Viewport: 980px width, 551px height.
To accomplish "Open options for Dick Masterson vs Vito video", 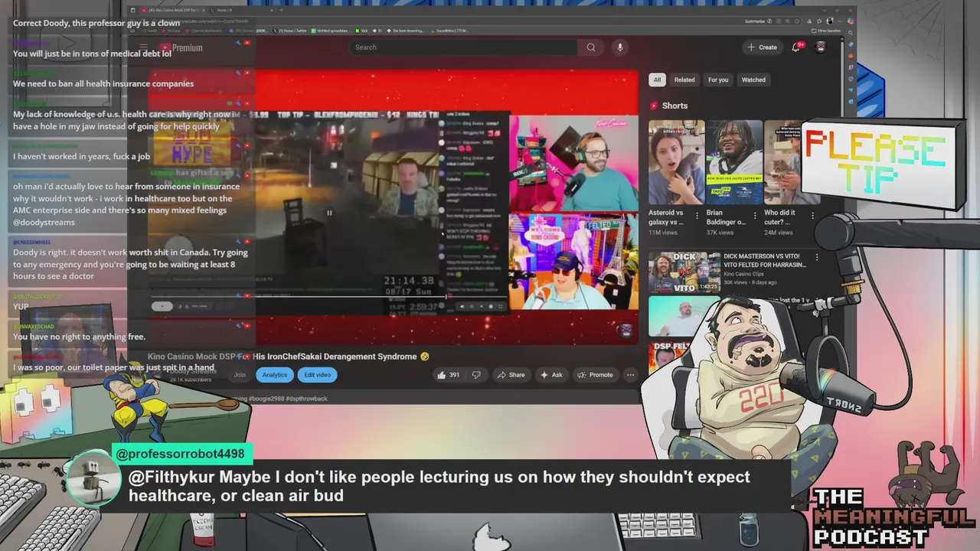I will coord(817,257).
